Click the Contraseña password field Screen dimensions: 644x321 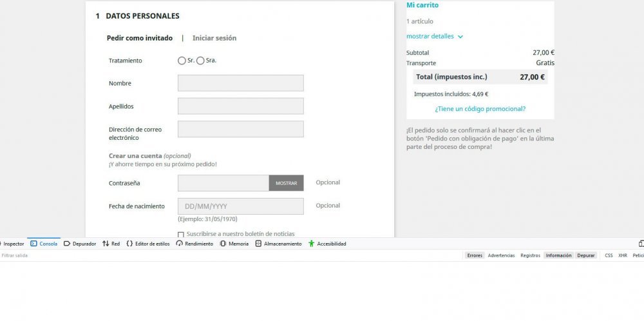[223, 183]
